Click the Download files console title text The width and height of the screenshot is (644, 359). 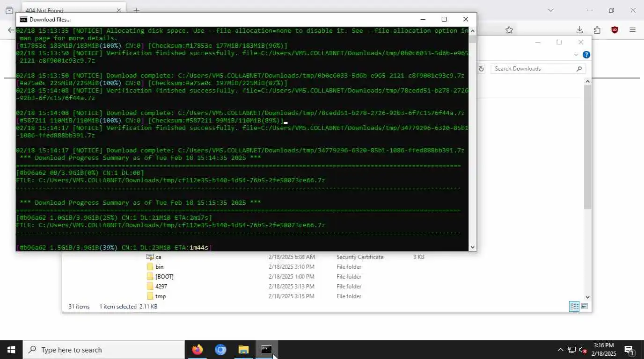tap(50, 20)
